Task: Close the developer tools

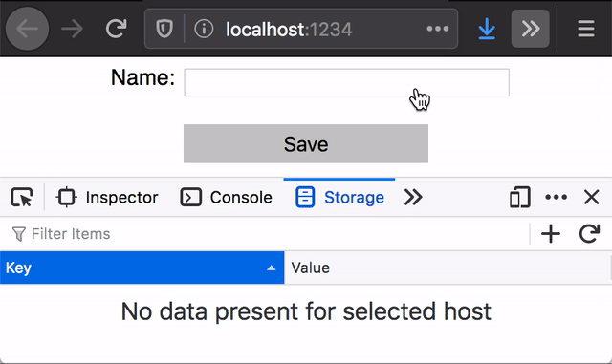Action: (x=591, y=197)
